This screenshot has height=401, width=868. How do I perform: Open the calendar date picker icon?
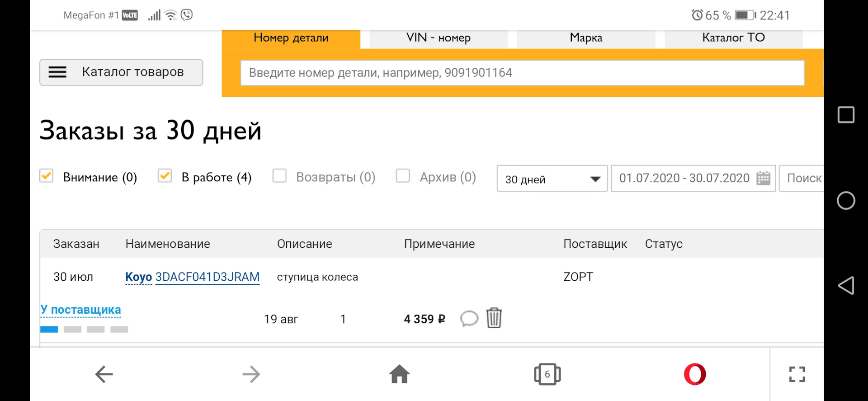763,178
